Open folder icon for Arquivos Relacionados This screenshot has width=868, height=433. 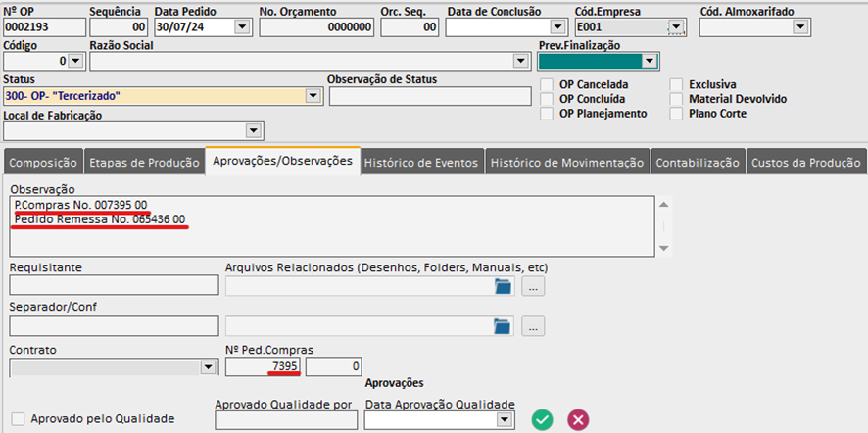click(x=503, y=287)
